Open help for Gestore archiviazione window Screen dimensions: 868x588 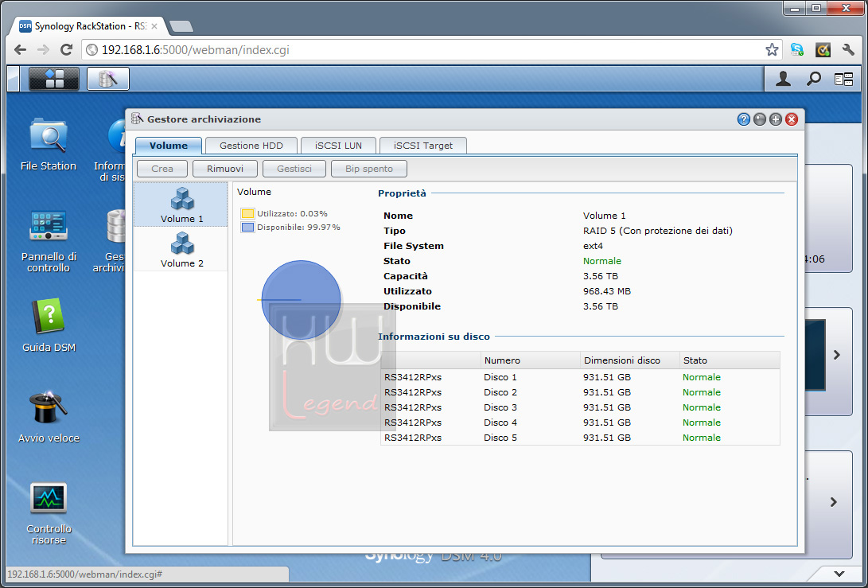click(x=743, y=119)
